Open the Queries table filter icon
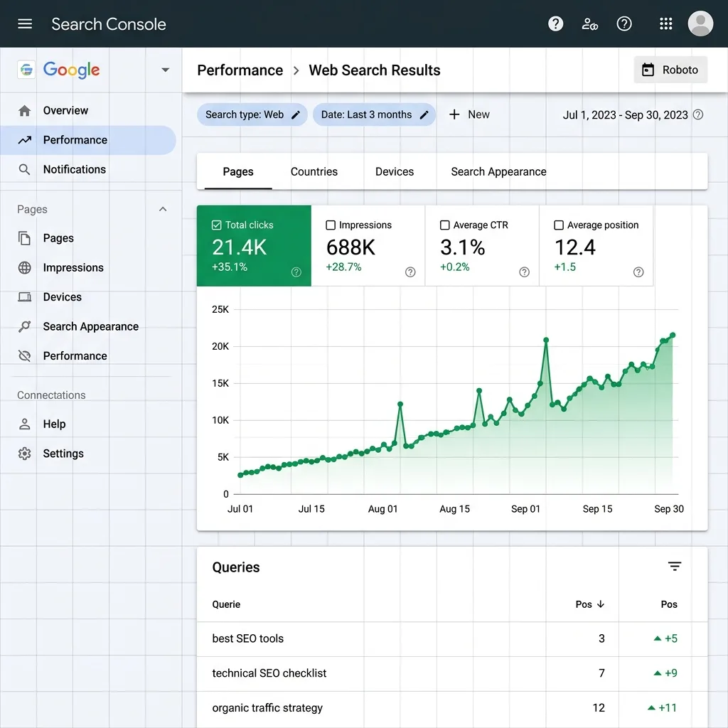 point(675,567)
